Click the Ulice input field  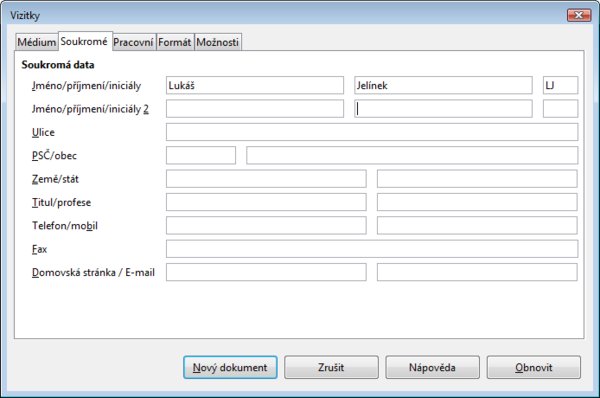pos(372,132)
